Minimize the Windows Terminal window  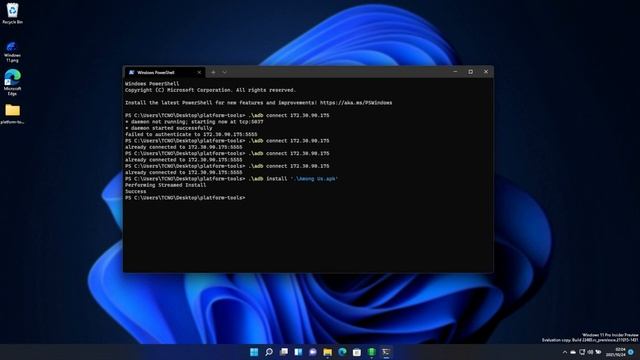click(456, 71)
